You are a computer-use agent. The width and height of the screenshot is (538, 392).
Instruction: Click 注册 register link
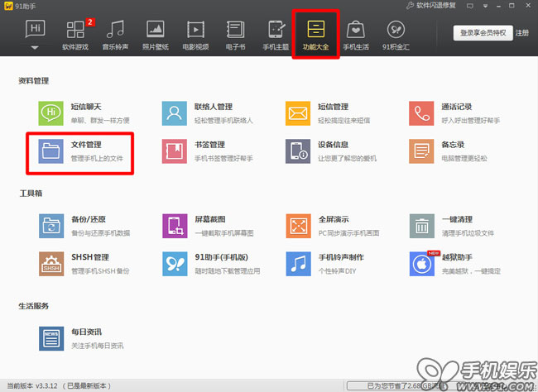[521, 33]
